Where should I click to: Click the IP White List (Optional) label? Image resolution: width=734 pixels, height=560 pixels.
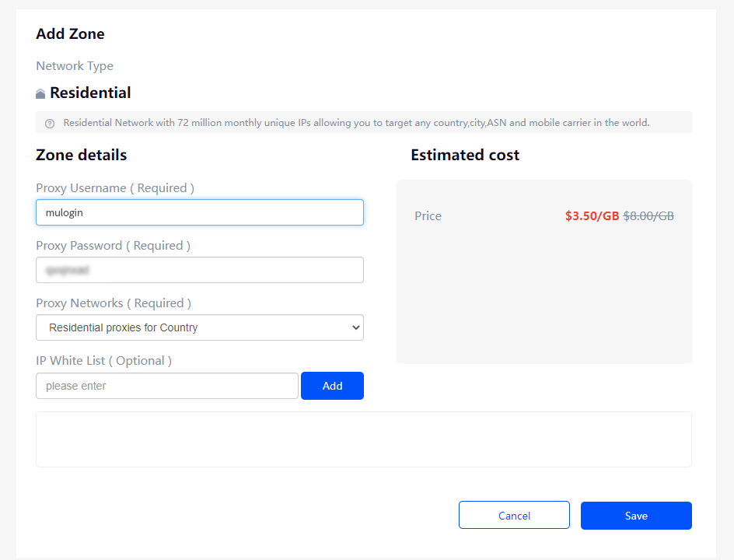coord(104,361)
